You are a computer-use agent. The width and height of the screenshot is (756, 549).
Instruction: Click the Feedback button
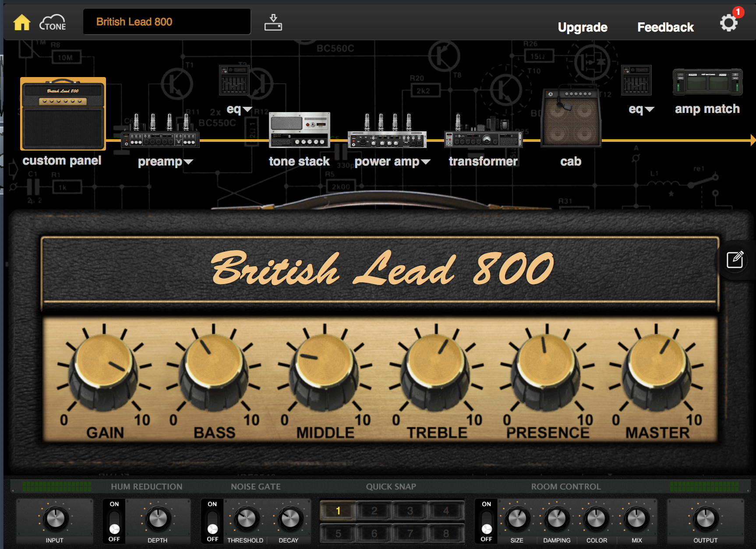(x=665, y=27)
